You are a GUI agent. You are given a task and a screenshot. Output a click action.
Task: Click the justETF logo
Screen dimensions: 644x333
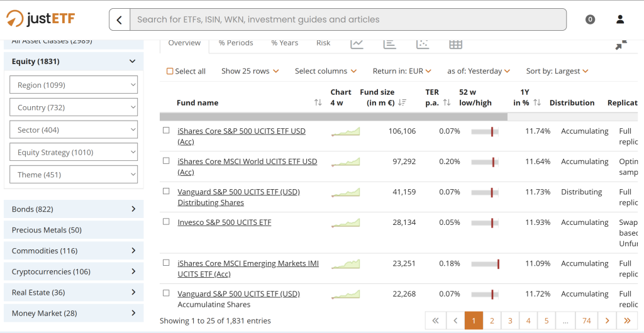point(41,19)
